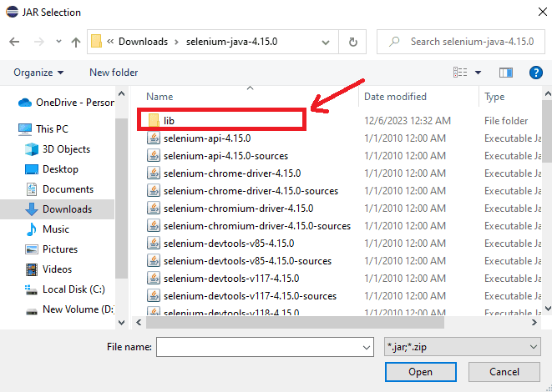Expand the File name history dropdown

click(365, 346)
